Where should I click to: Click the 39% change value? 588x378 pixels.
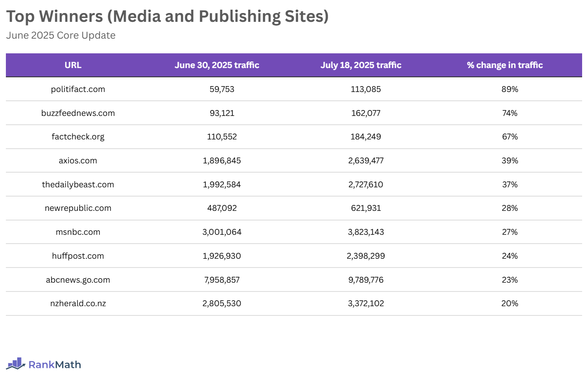[x=510, y=160]
